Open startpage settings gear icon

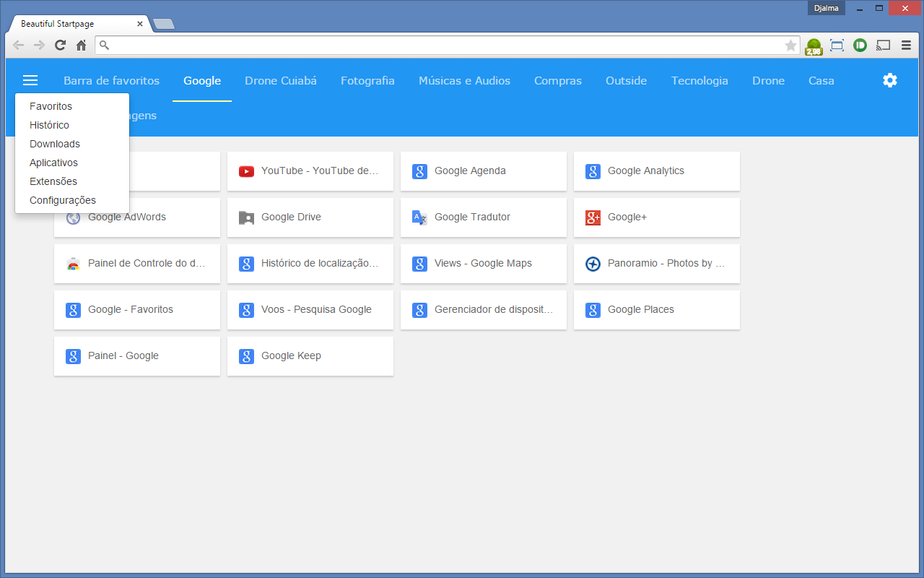890,80
